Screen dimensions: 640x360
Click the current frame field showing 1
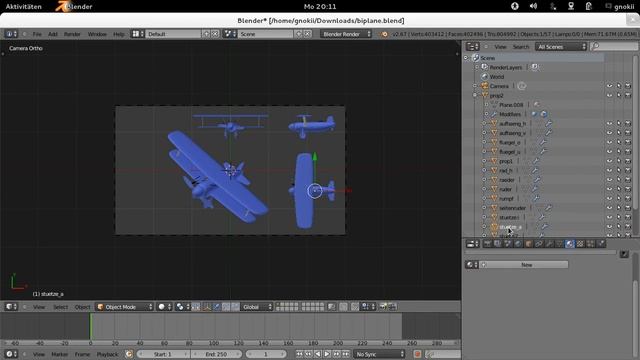[x=266, y=354]
